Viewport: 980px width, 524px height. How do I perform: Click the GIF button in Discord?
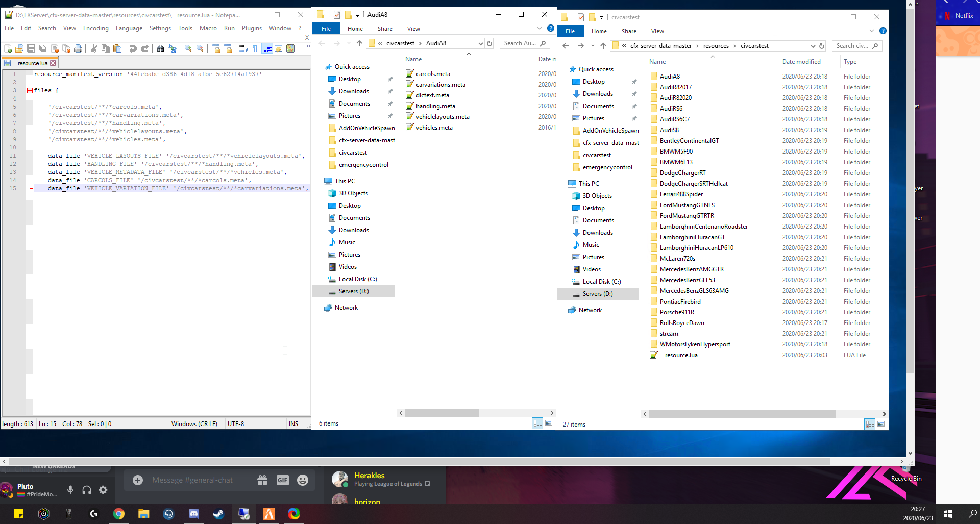point(283,480)
